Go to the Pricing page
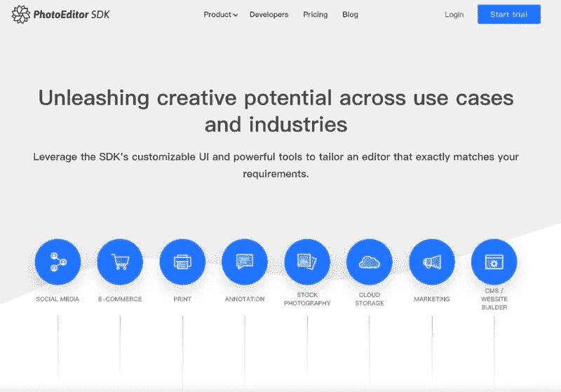 [x=315, y=15]
